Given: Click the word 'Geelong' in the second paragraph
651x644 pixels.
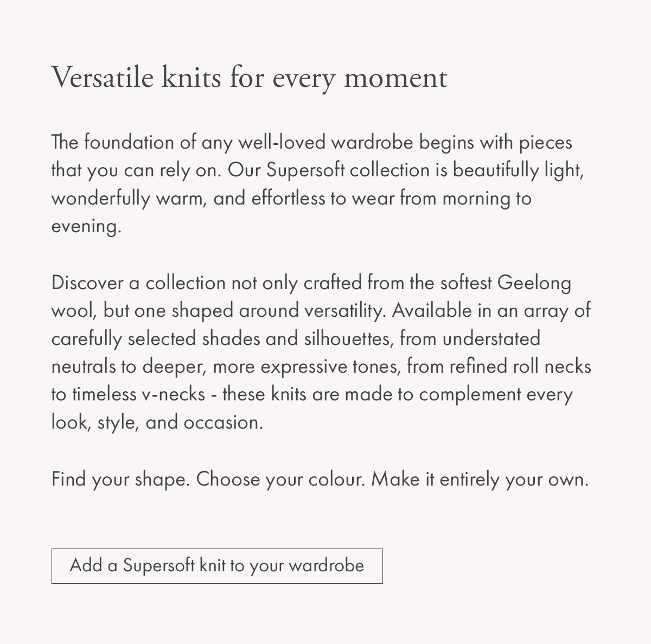Looking at the screenshot, I should pos(534,283).
